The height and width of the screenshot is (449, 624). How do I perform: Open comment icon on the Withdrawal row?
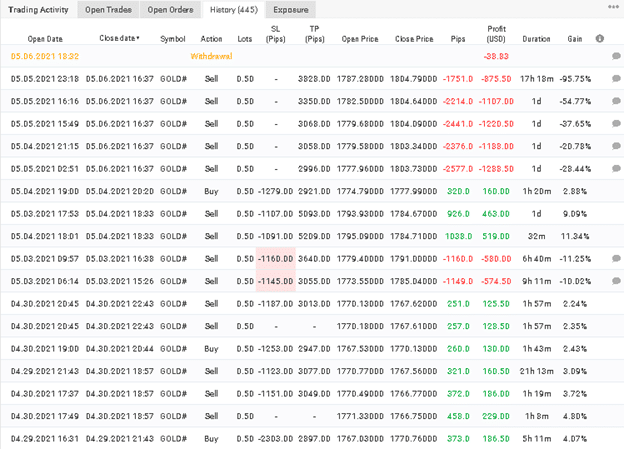point(616,56)
